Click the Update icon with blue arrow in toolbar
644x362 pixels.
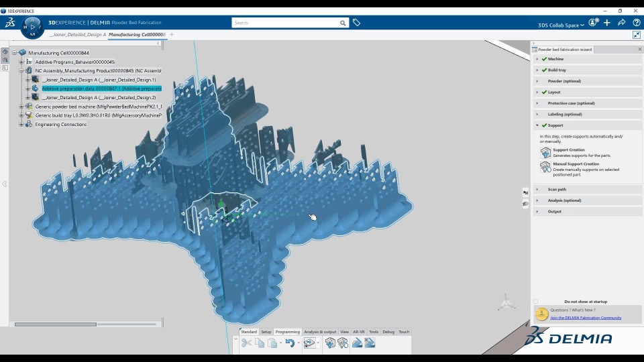point(309,343)
